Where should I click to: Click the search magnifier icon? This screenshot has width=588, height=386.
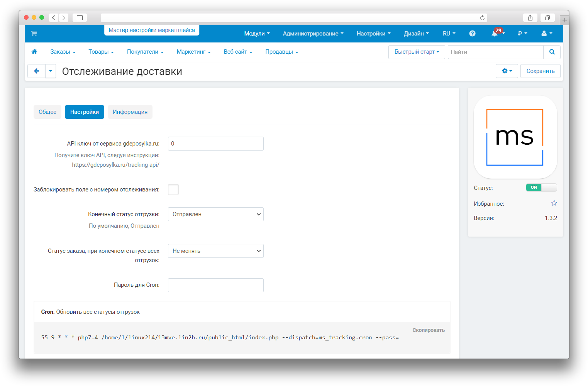click(x=552, y=52)
